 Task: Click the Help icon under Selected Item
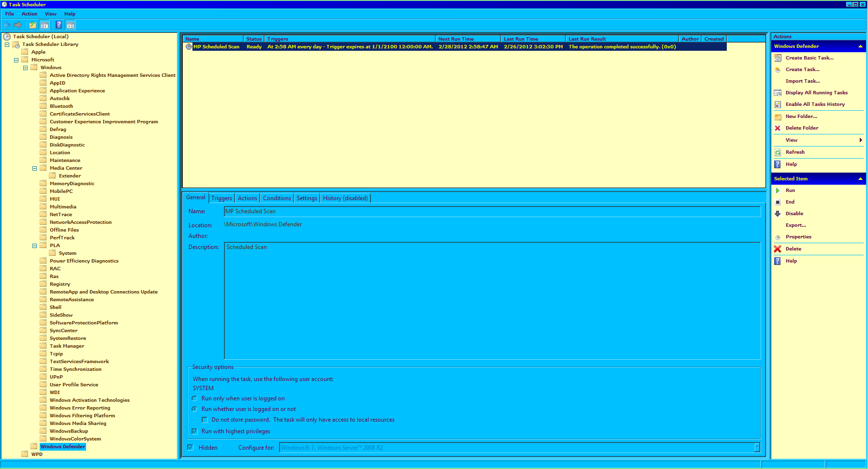coord(778,261)
